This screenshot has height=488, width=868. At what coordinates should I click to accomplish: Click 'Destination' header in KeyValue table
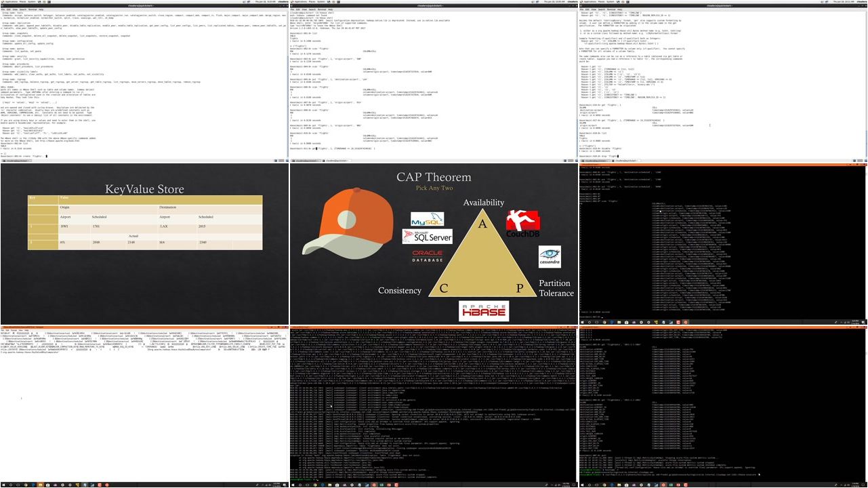pyautogui.click(x=167, y=207)
